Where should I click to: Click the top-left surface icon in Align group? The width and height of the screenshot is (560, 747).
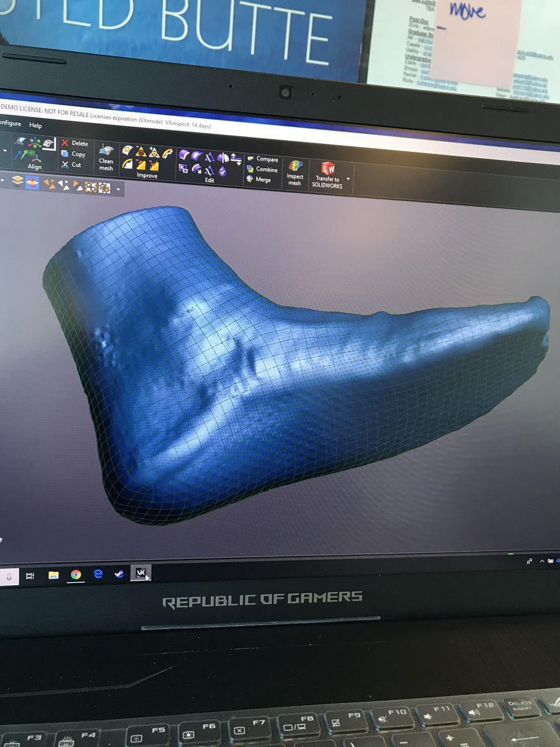pos(21,142)
